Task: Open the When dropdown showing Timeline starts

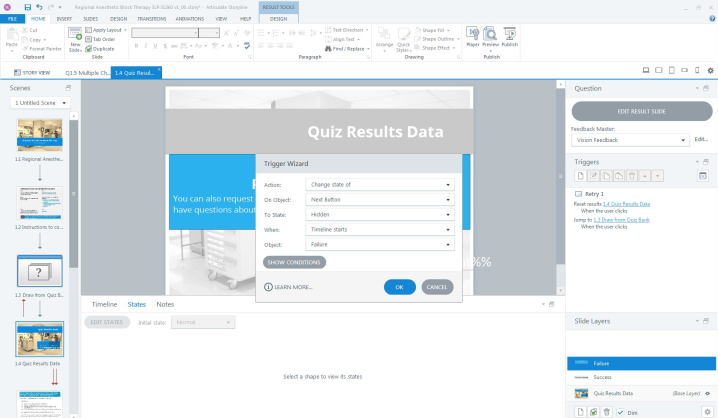Action: (x=380, y=229)
